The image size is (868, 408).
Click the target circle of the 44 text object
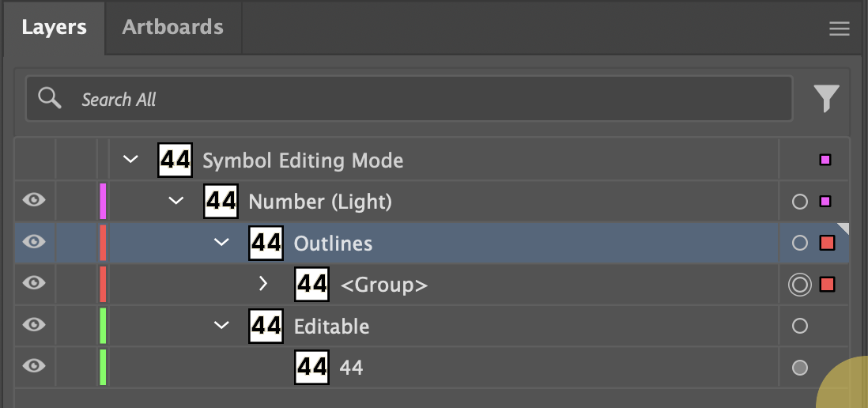[799, 367]
